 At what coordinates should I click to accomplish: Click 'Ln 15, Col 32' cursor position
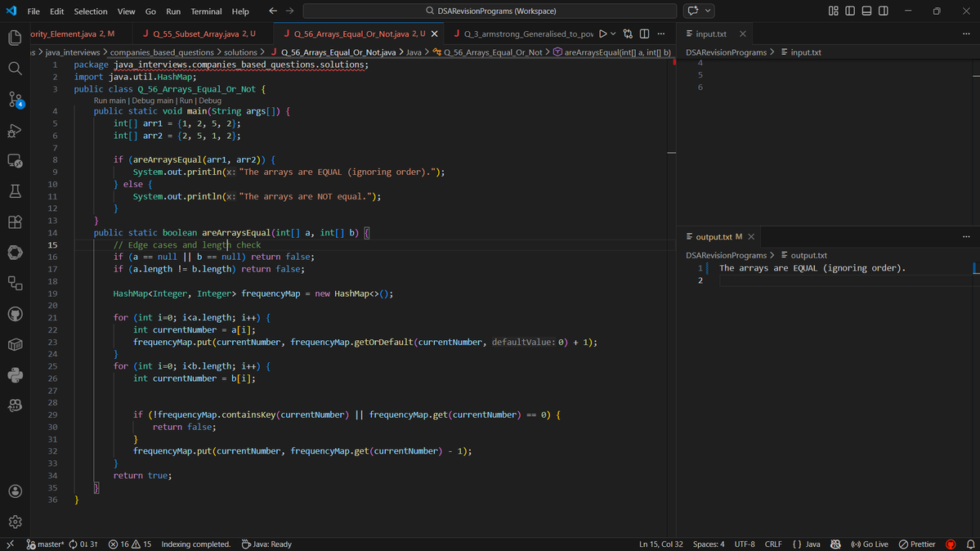660,544
